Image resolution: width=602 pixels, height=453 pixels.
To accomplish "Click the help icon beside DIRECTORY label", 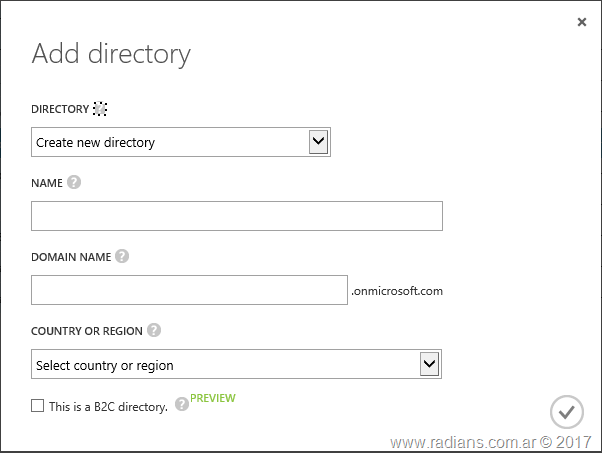I will pos(99,109).
